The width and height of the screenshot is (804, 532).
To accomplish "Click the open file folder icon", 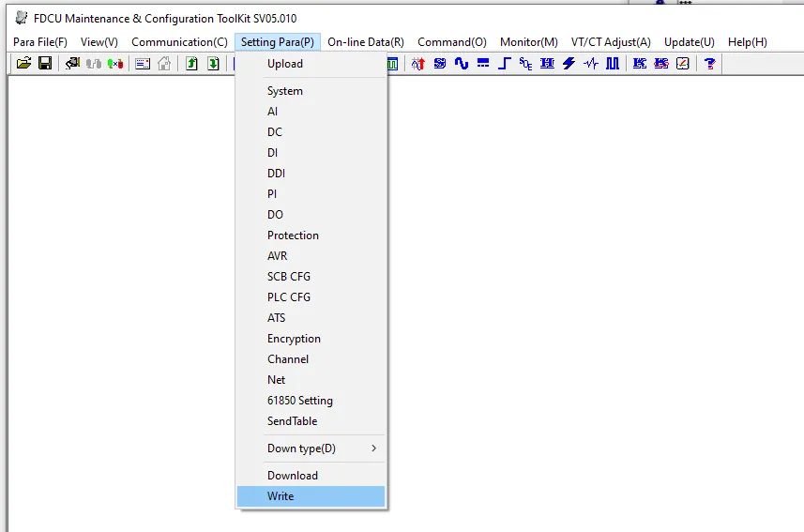I will point(23,64).
